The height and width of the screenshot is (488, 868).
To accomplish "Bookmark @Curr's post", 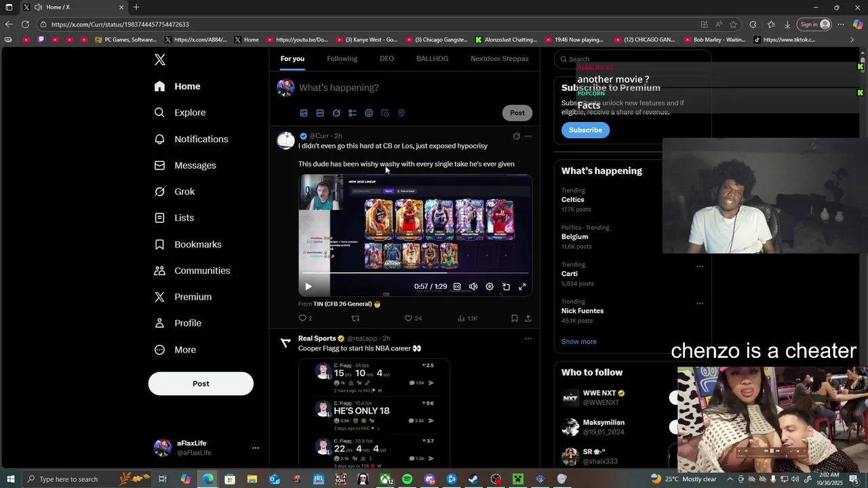I will tap(515, 319).
